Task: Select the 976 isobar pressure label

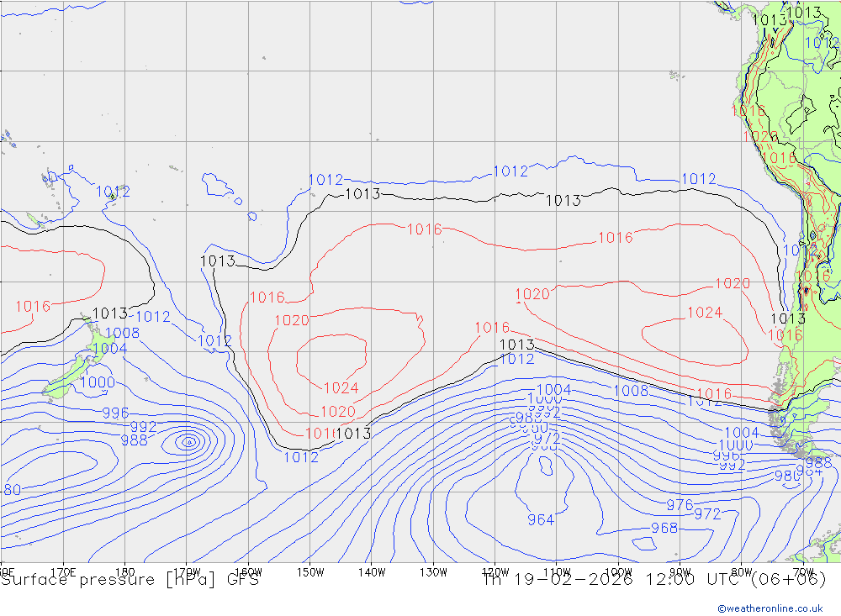Action: tap(680, 504)
